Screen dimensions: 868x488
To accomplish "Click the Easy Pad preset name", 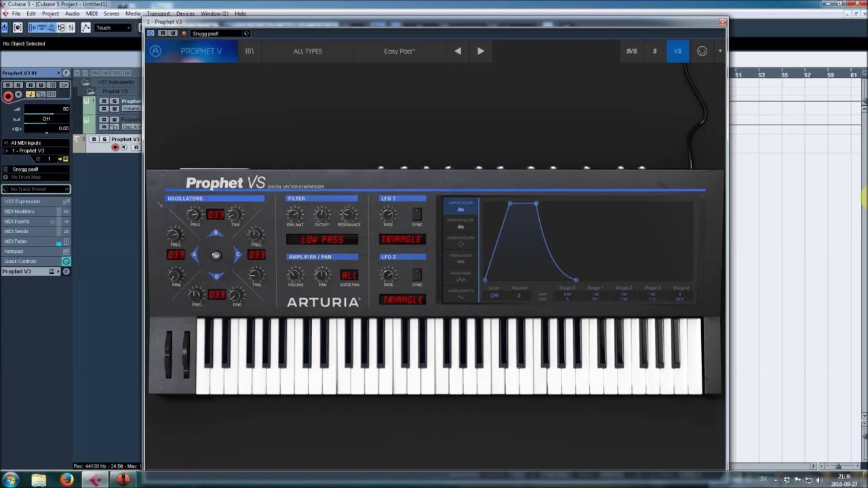I will point(399,51).
